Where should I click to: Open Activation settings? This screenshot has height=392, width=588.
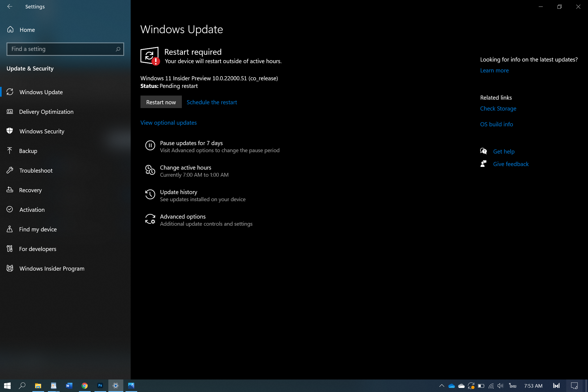[65, 210]
